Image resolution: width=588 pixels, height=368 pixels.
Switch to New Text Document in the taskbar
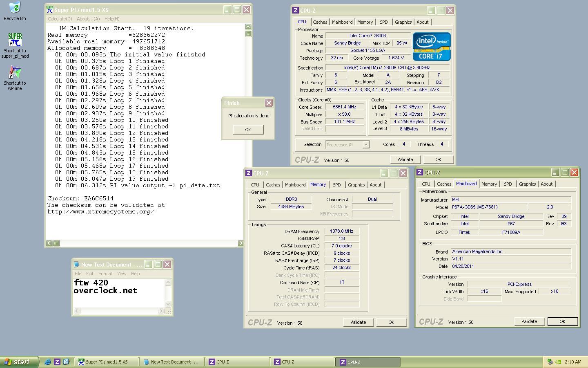171,362
